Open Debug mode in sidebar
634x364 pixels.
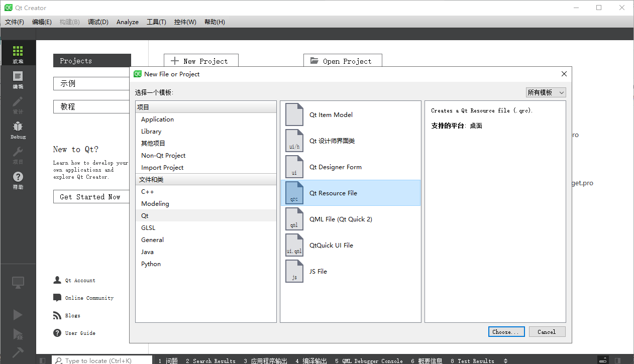pyautogui.click(x=18, y=129)
